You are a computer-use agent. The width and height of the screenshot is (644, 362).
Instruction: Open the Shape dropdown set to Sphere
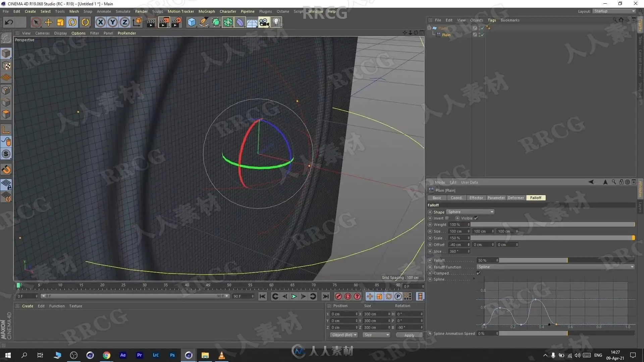point(471,212)
